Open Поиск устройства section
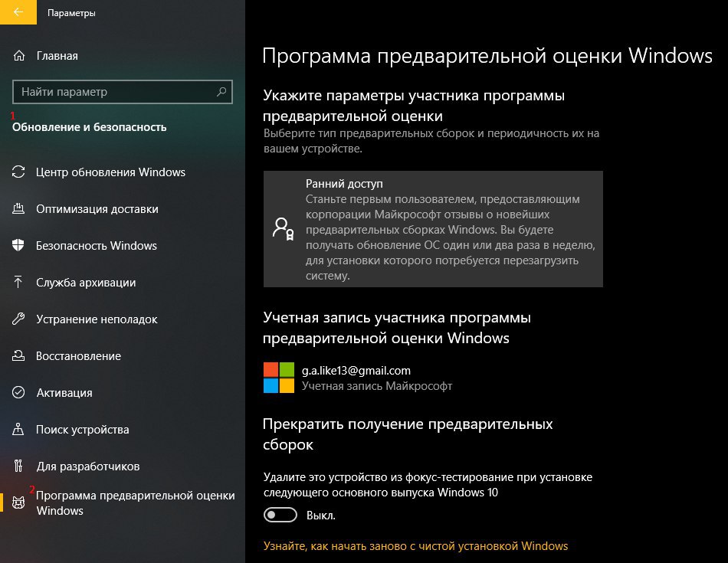The height and width of the screenshot is (563, 728). 83,429
